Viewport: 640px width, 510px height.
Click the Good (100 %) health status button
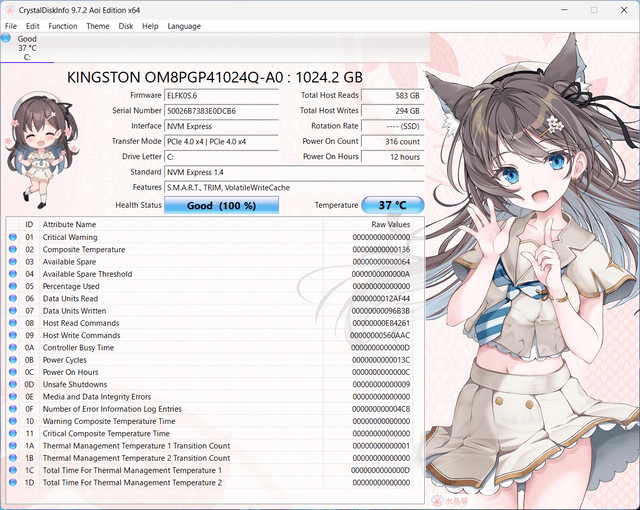click(x=221, y=205)
